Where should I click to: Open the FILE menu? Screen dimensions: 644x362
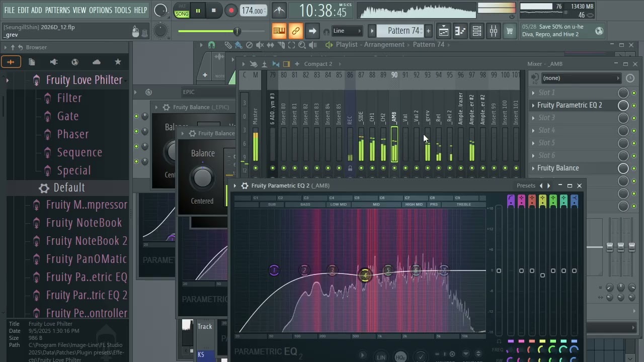9,10
